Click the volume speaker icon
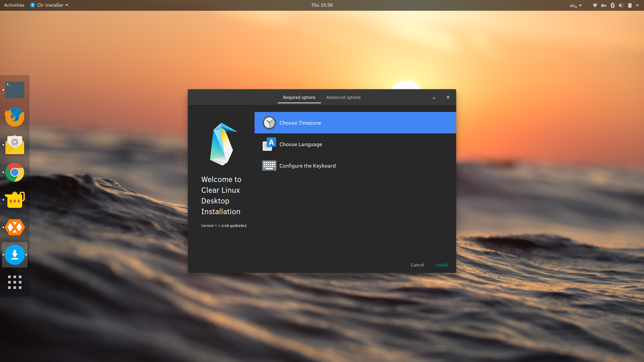This screenshot has width=644, height=362. [x=621, y=5]
